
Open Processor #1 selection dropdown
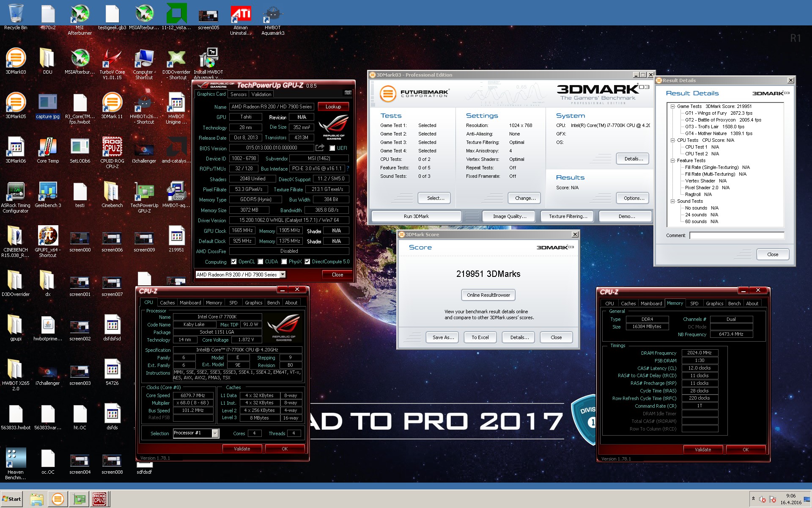pyautogui.click(x=215, y=433)
